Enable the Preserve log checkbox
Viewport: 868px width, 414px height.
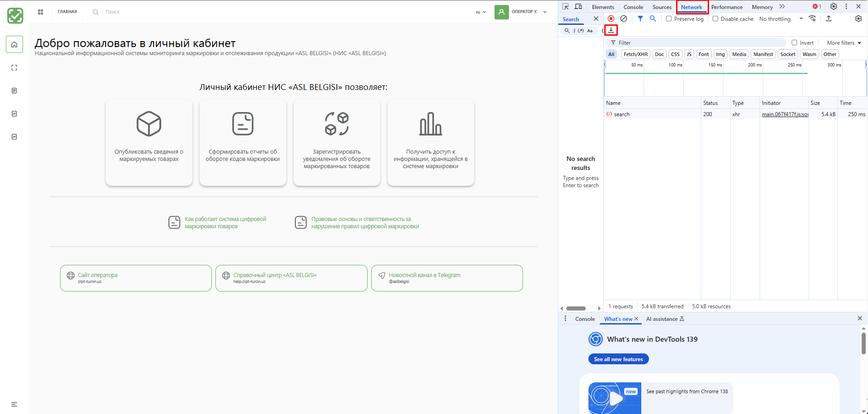[x=669, y=19]
